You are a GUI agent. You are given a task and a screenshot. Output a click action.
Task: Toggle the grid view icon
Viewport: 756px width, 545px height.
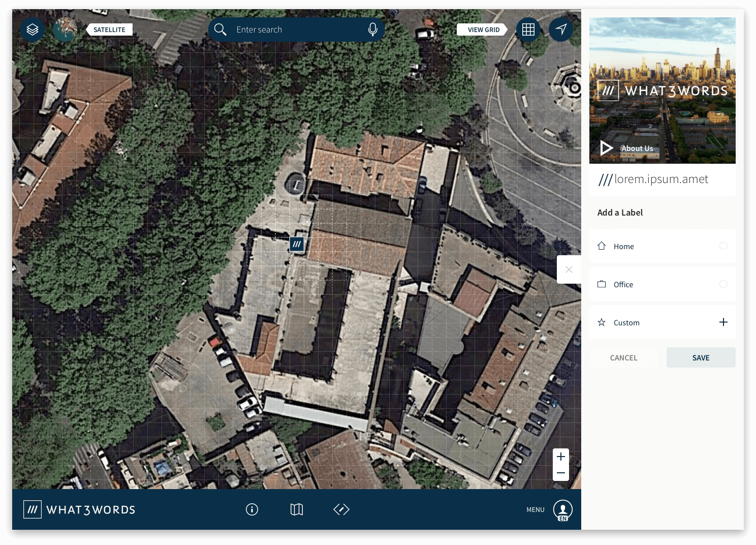tap(528, 29)
